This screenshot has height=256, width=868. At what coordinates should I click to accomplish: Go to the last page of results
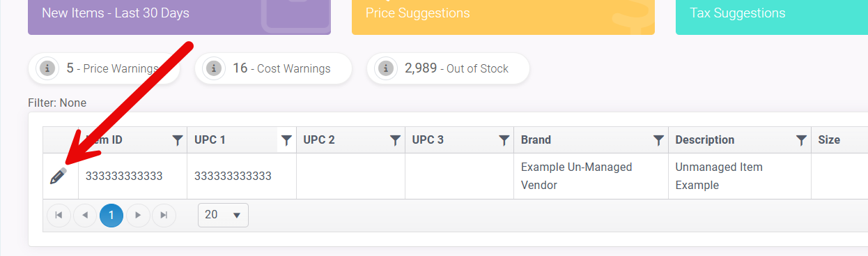pyautogui.click(x=164, y=215)
